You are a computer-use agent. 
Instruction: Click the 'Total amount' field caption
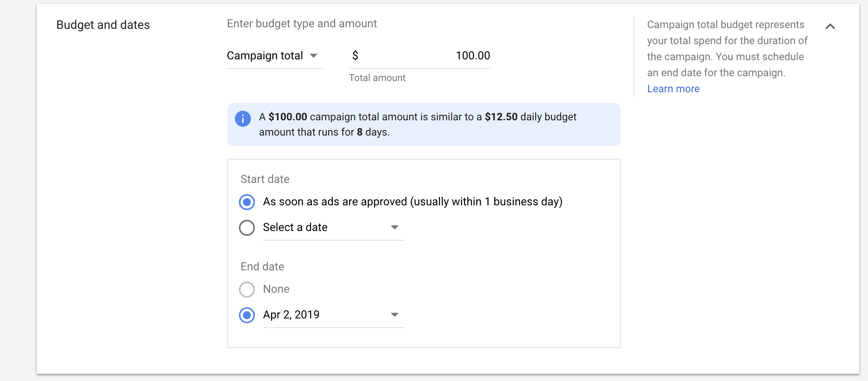[377, 78]
